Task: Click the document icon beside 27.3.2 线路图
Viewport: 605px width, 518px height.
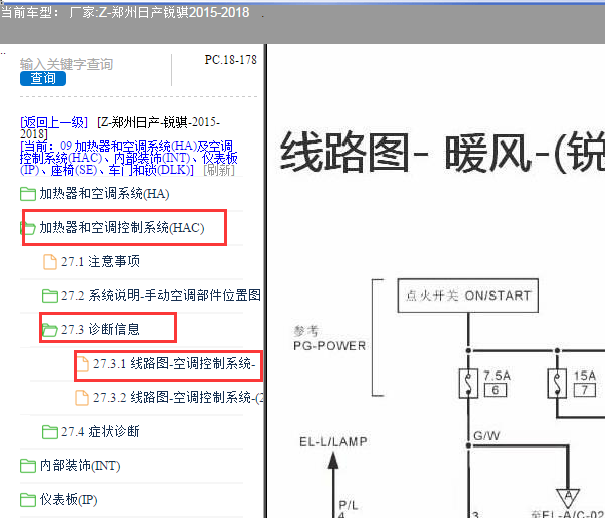Action: (81, 398)
